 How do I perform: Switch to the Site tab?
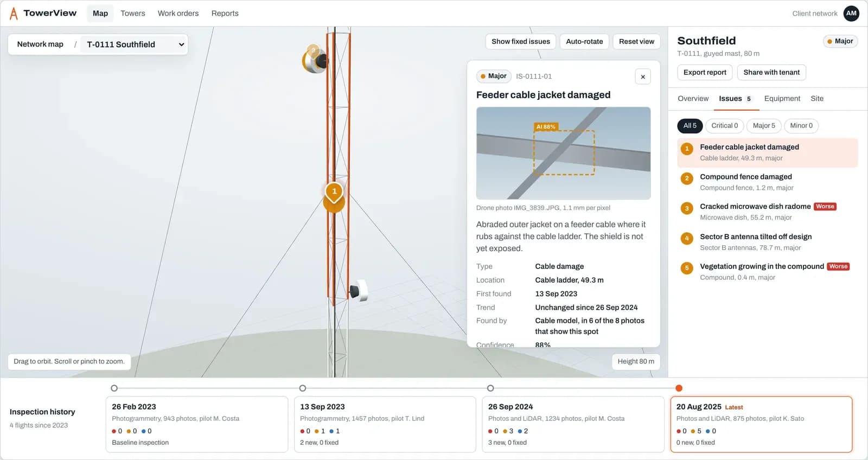817,99
